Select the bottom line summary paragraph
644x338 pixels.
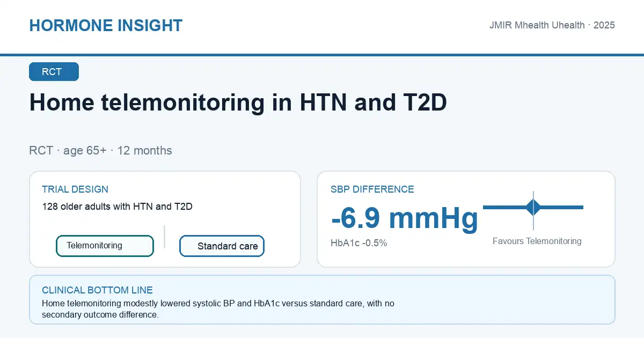tap(218, 310)
